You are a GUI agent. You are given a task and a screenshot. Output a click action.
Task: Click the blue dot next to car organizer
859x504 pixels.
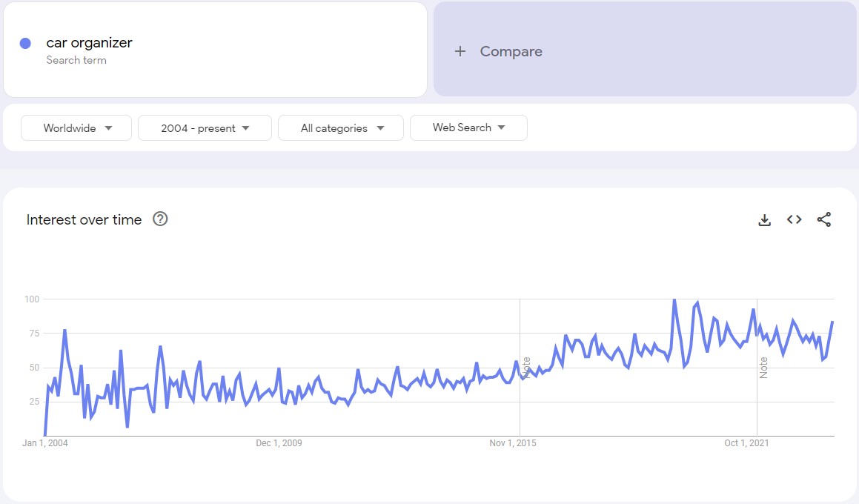pos(25,44)
